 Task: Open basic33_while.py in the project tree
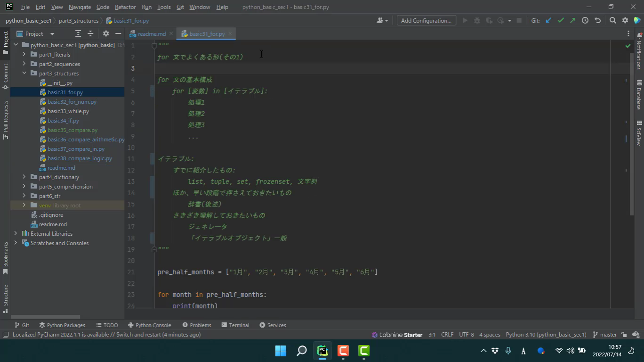click(68, 111)
